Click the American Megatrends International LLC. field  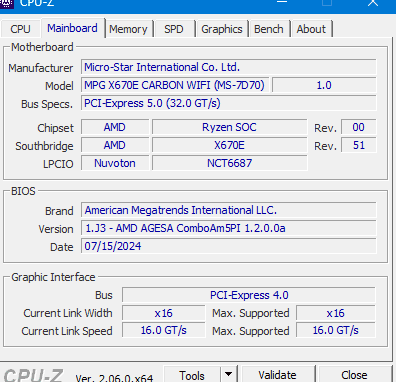pos(229,210)
